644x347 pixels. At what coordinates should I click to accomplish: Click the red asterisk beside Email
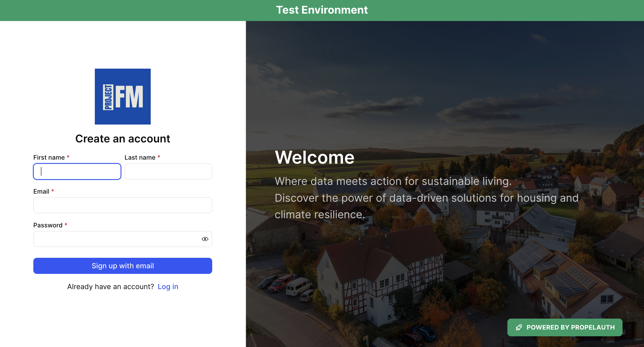tap(53, 191)
